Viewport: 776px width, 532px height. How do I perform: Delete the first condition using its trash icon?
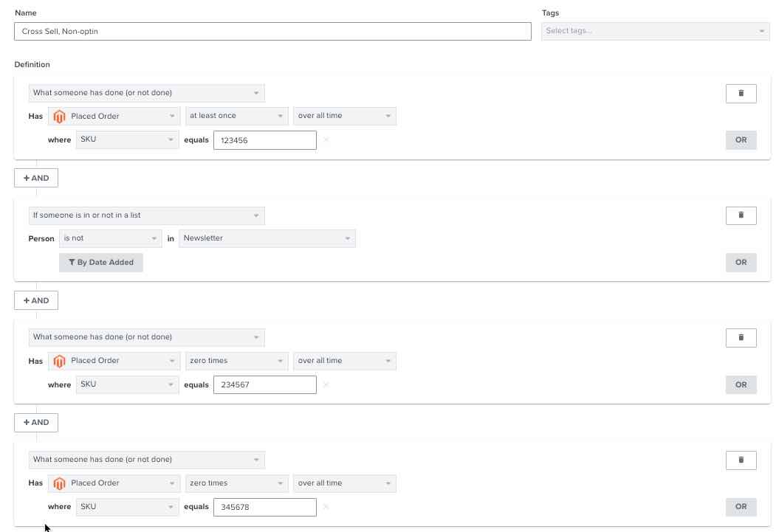coord(741,93)
